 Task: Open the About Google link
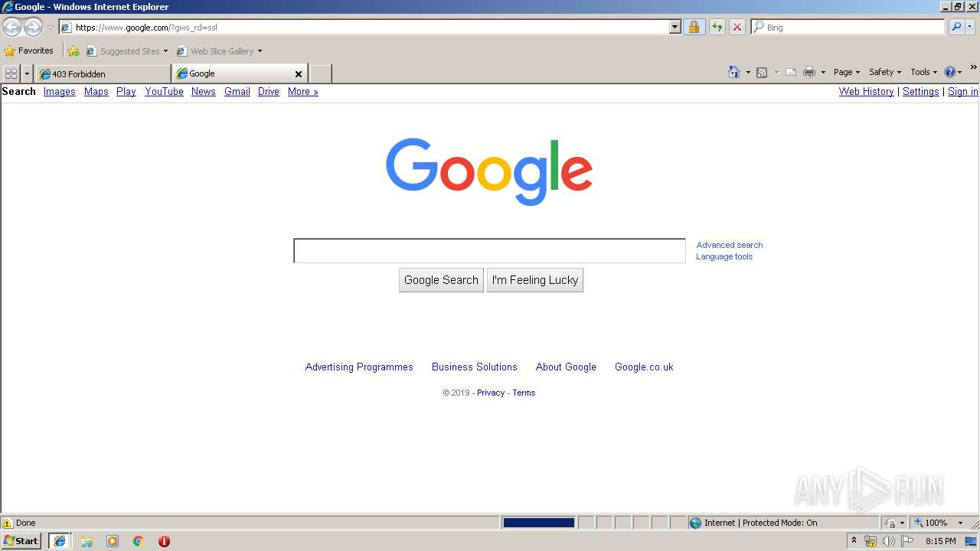[566, 367]
